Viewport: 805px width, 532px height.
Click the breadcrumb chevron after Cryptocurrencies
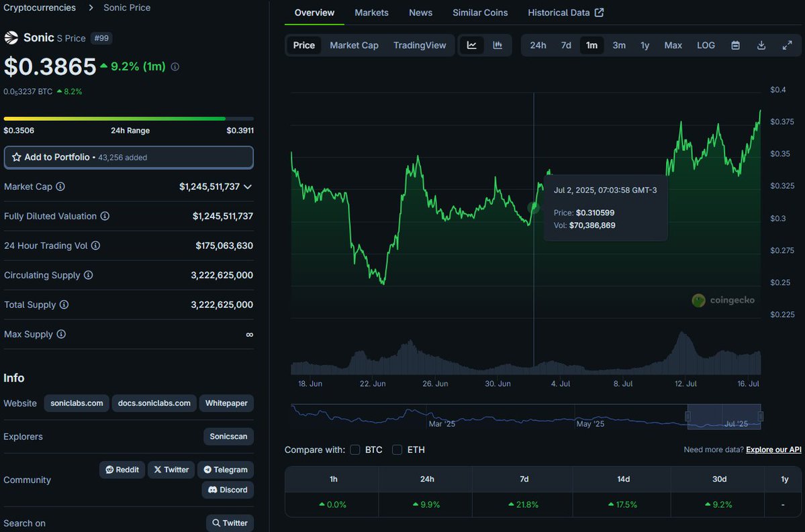[91, 7]
